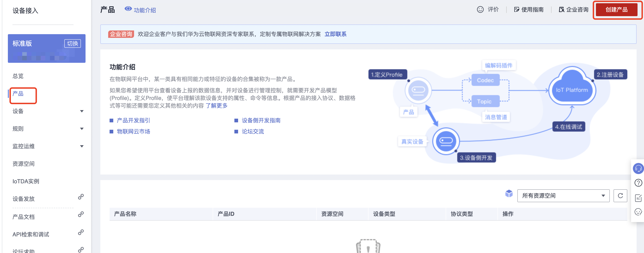This screenshot has height=253, width=644.
Task: Click the 评价 smiley in header
Action: (x=480, y=9)
